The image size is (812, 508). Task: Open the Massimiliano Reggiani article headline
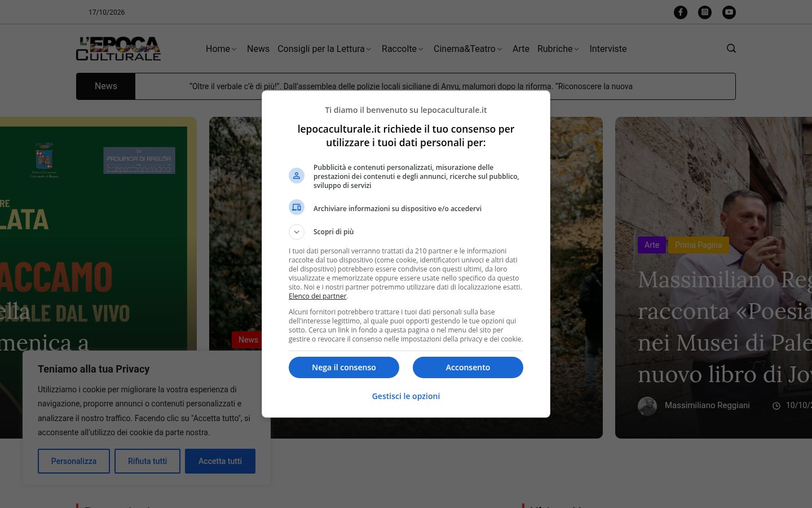[725, 327]
